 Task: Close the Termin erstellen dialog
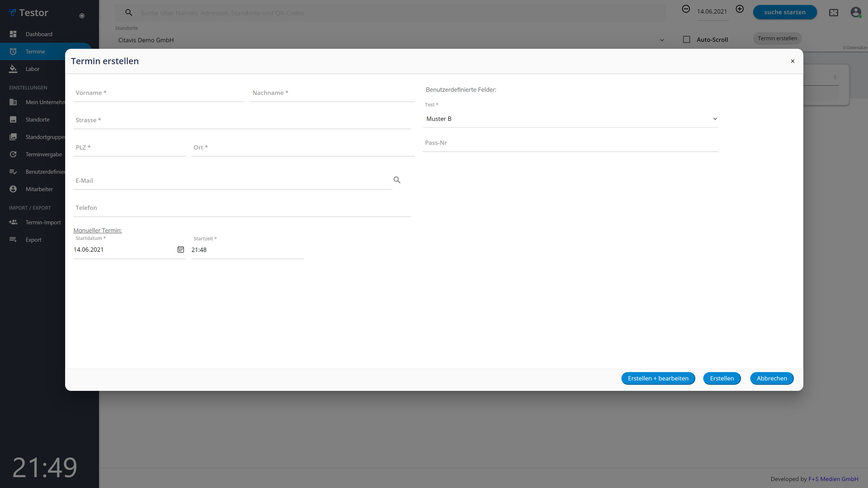pyautogui.click(x=793, y=61)
